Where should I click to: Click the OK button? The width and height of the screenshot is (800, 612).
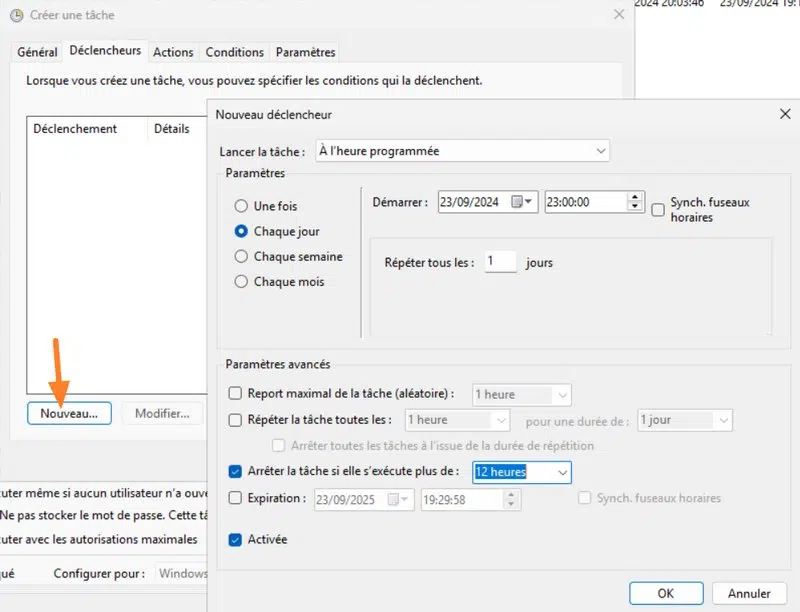[x=665, y=593]
